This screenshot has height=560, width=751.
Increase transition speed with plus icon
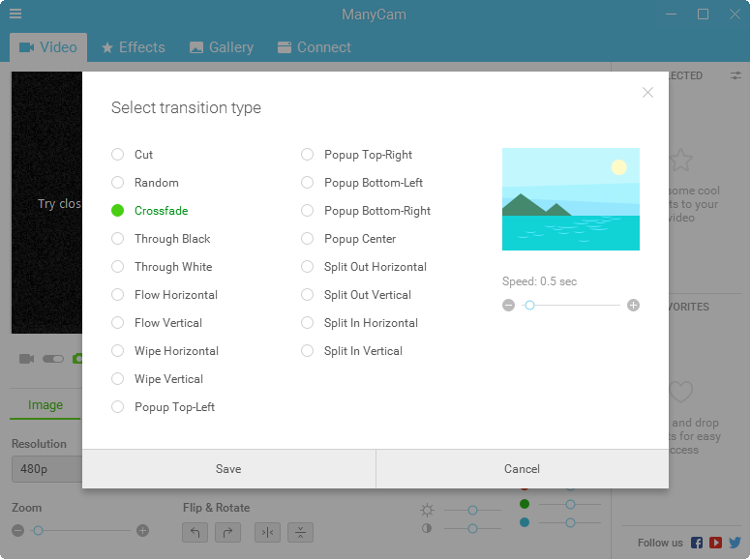tap(633, 305)
